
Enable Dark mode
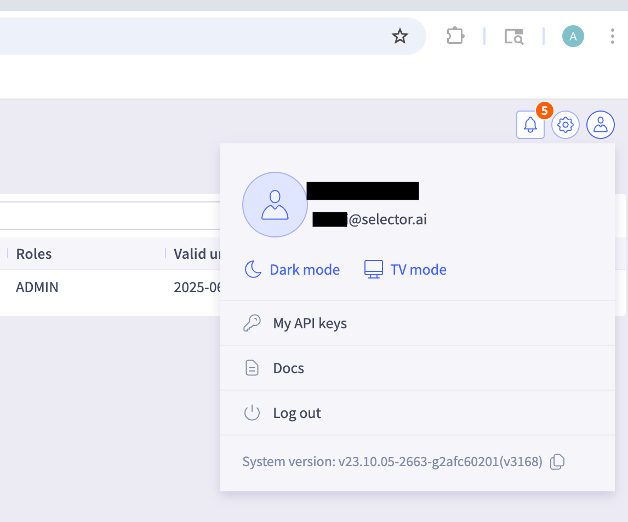(293, 270)
